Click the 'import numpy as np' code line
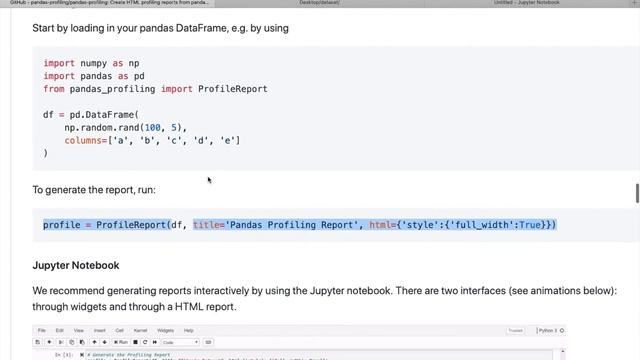 point(91,63)
